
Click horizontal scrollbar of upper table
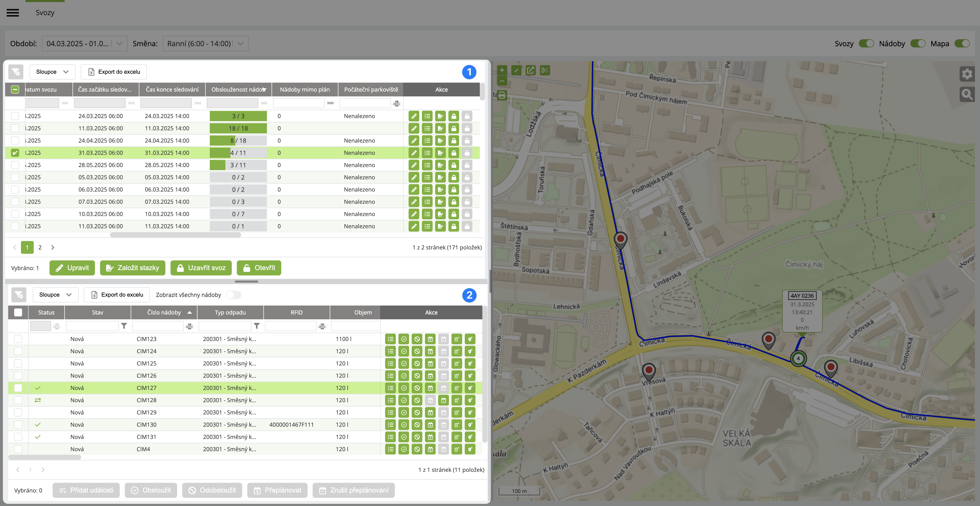pyautogui.click(x=175, y=235)
